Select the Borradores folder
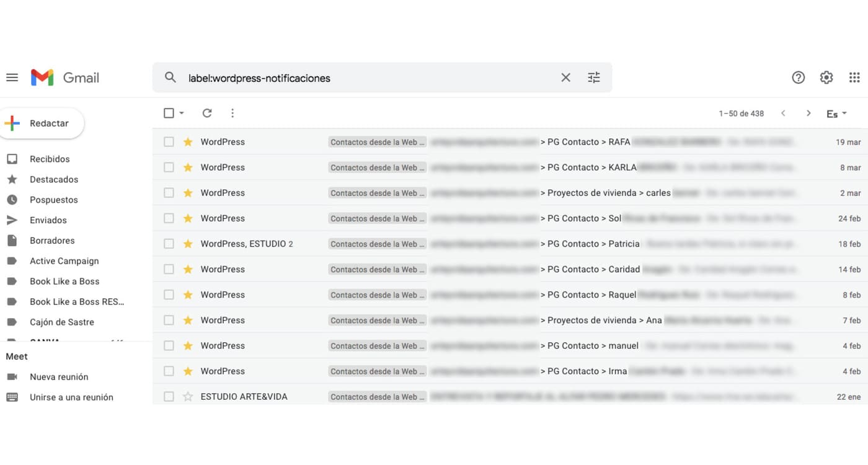The width and height of the screenshot is (868, 465). [52, 241]
